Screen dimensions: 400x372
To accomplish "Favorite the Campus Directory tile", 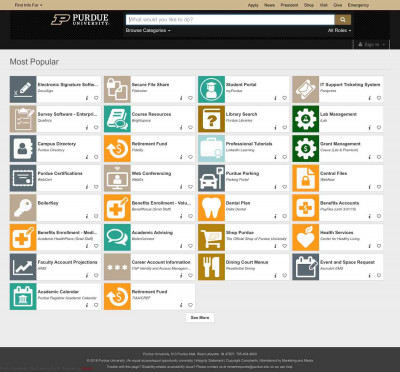I will (96, 157).
